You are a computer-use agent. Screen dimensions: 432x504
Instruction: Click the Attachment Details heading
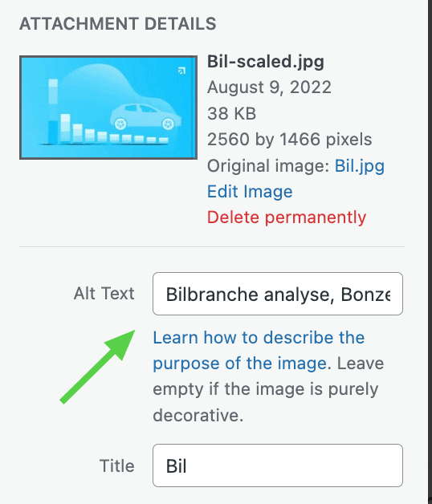(x=118, y=24)
